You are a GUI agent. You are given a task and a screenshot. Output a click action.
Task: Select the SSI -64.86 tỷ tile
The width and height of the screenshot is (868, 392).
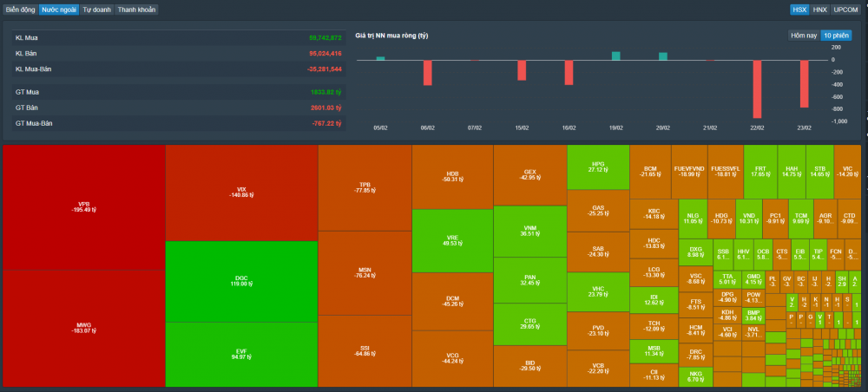point(365,351)
